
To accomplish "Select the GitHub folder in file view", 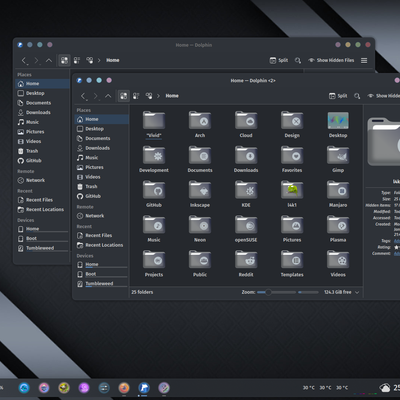I will [154, 190].
